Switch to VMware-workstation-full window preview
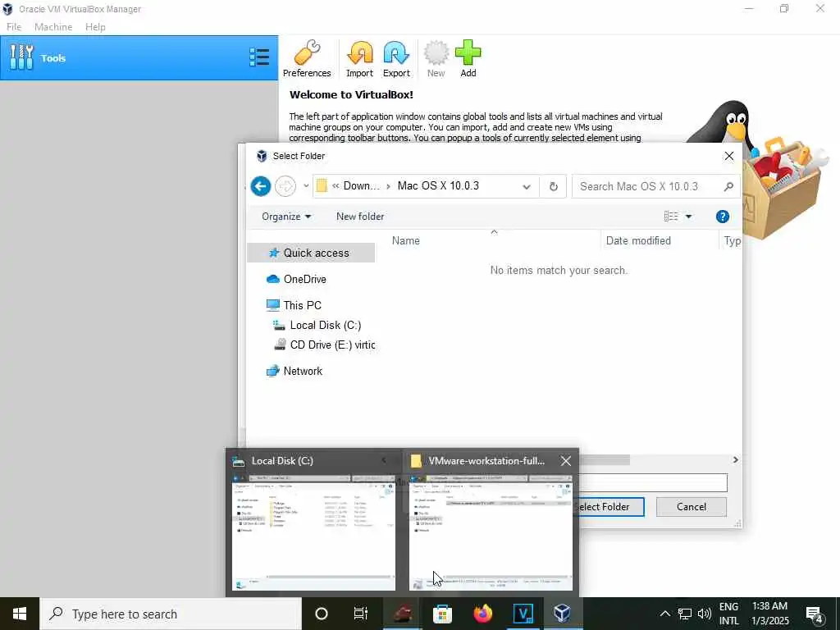 coord(491,523)
